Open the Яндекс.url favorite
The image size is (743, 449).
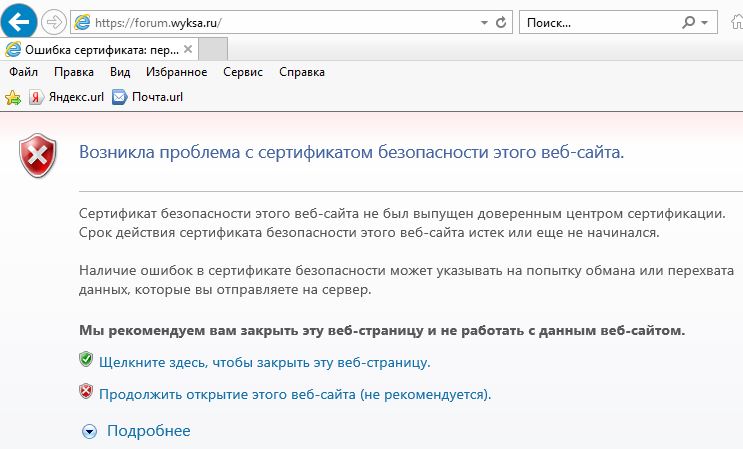66,97
